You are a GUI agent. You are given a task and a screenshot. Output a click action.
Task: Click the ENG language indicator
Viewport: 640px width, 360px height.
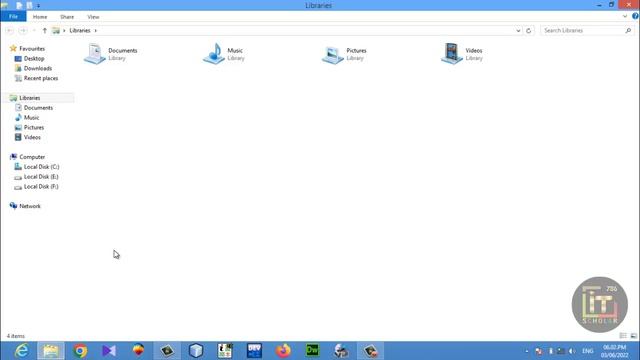pyautogui.click(x=588, y=351)
